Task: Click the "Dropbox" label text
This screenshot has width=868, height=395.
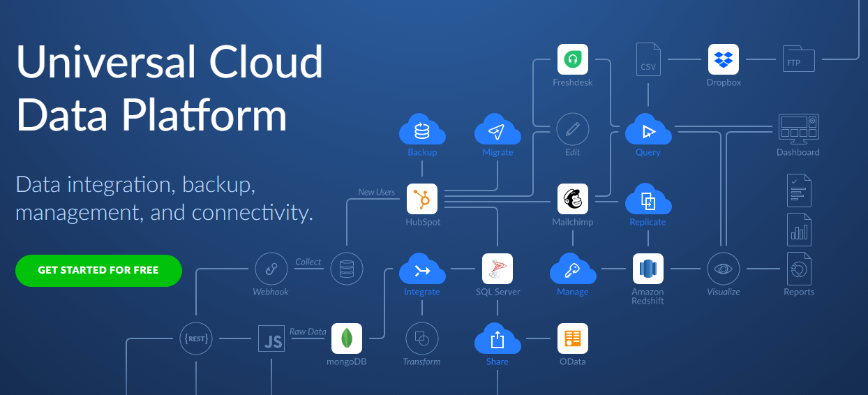Action: pos(724,82)
